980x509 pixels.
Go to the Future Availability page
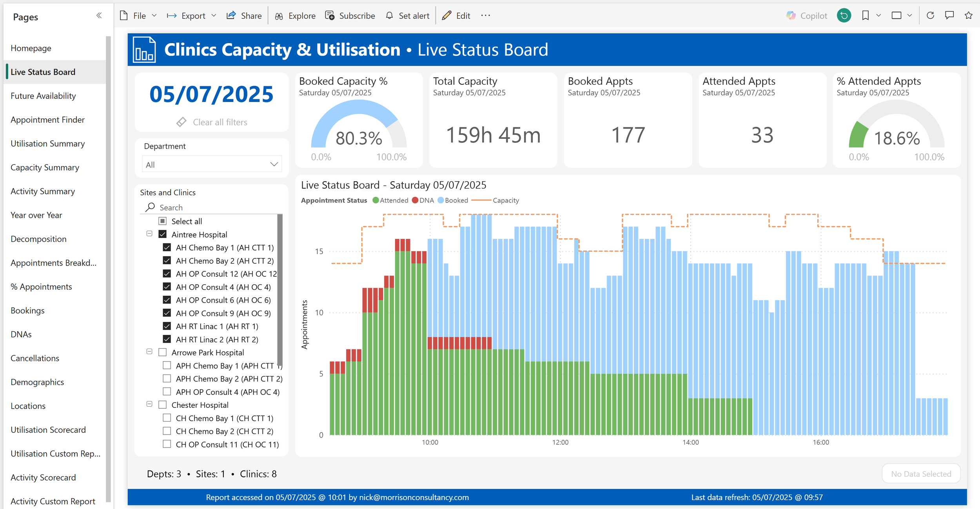click(43, 96)
